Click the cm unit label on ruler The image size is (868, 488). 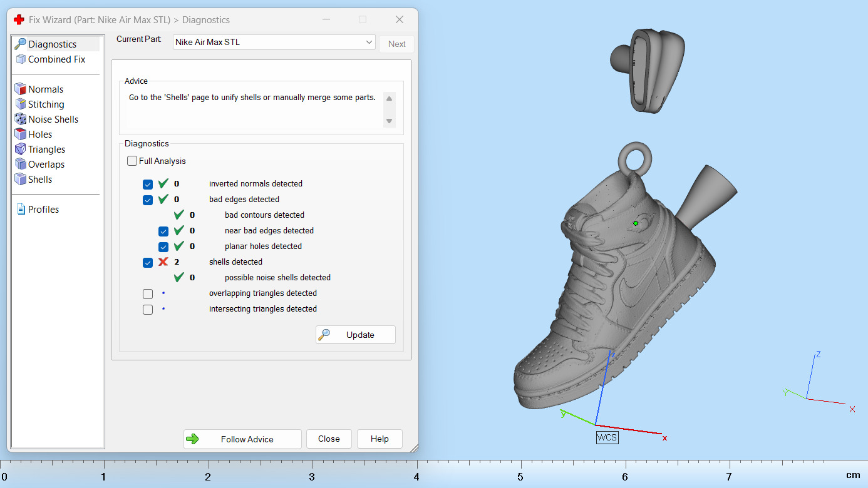tap(853, 475)
